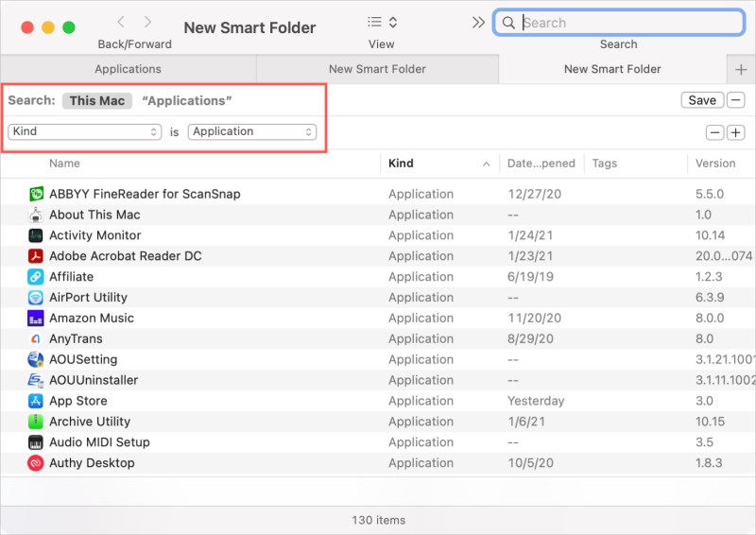Toggle Kind column sort order arrow
The width and height of the screenshot is (756, 535).
[x=487, y=164]
